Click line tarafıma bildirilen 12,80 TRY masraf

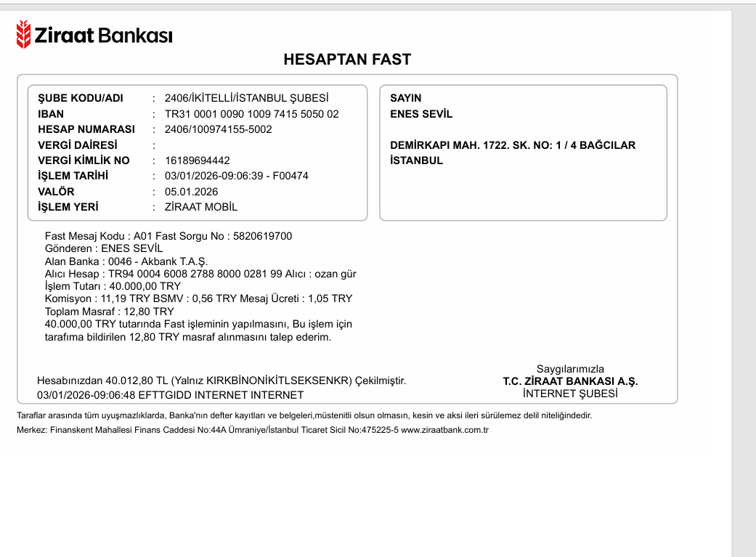click(x=188, y=337)
